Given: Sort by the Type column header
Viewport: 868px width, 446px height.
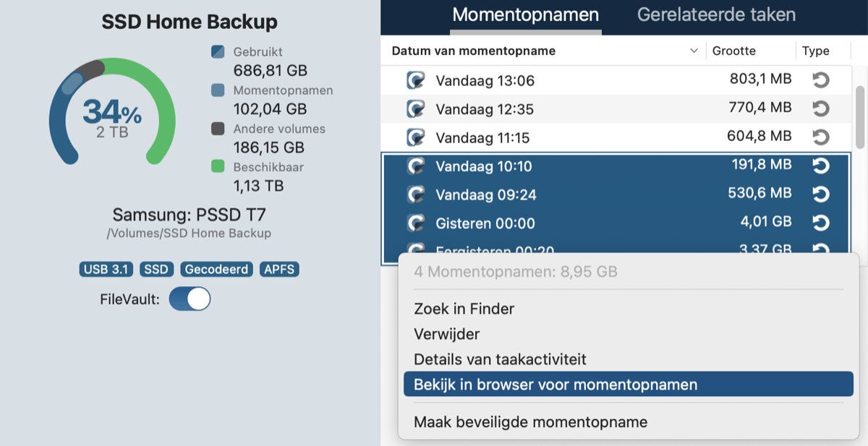Looking at the screenshot, I should pos(816,51).
